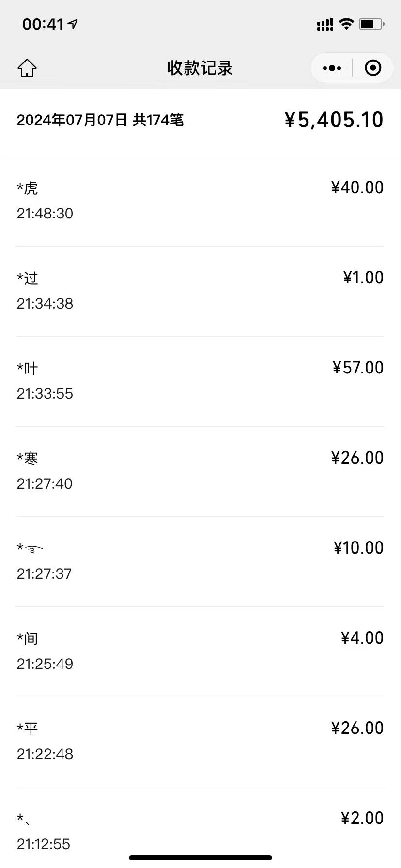Tap the location arrow beside clock

click(73, 24)
